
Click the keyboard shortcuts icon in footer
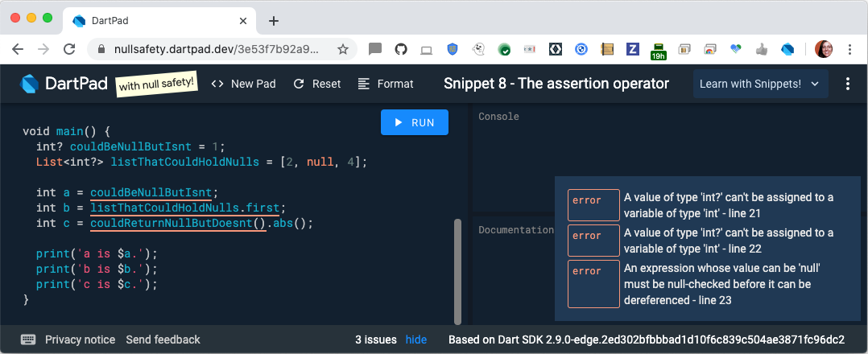(28, 340)
